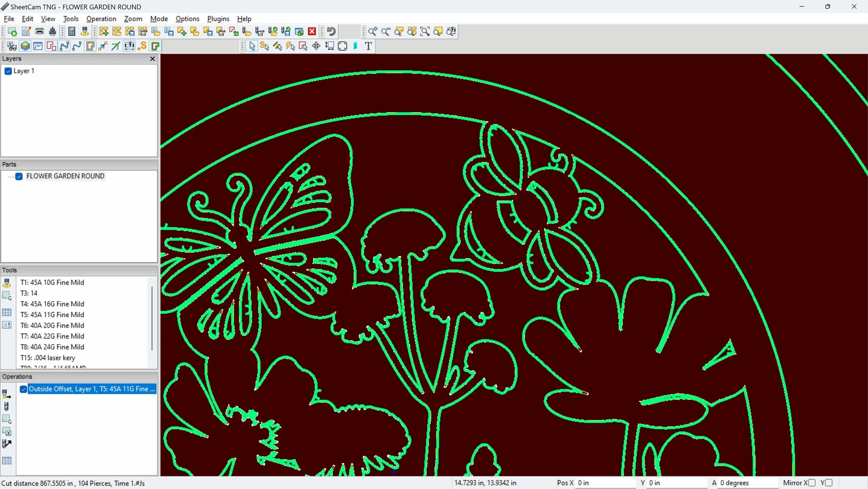Select tool 'T15: .004 laser kery'
This screenshot has width=868, height=489.
point(48,358)
